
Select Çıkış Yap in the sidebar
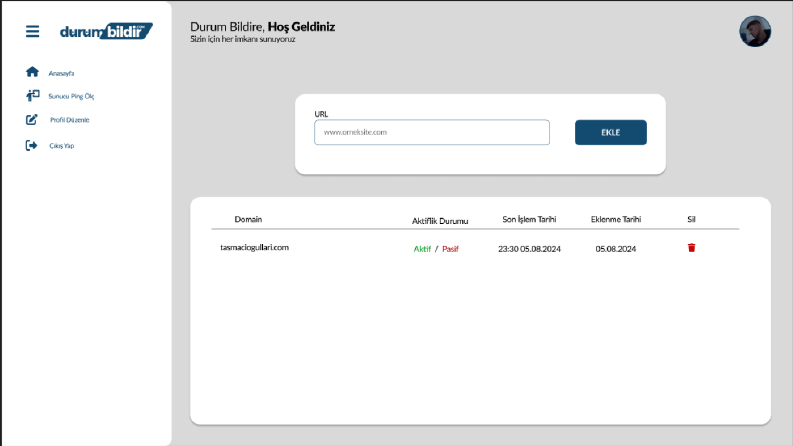pos(62,146)
